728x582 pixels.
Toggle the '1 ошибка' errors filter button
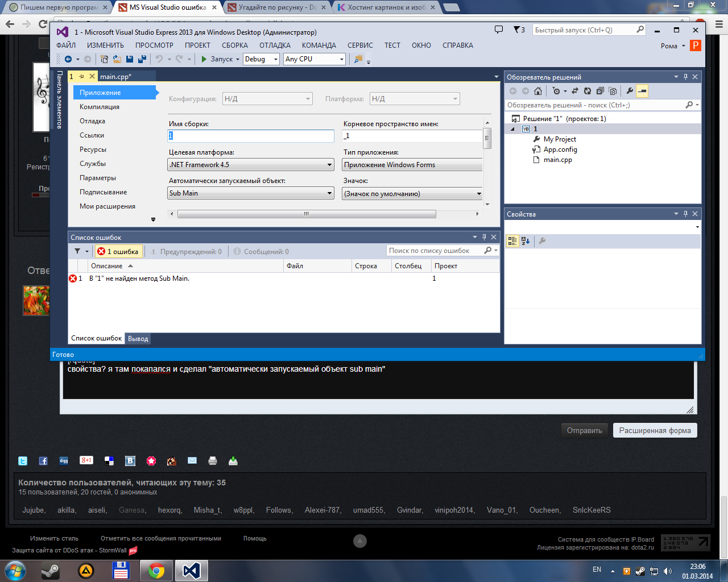pos(118,251)
